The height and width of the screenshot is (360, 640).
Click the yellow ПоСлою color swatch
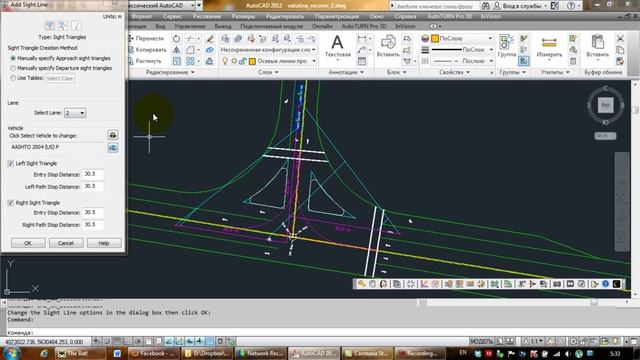(435, 38)
